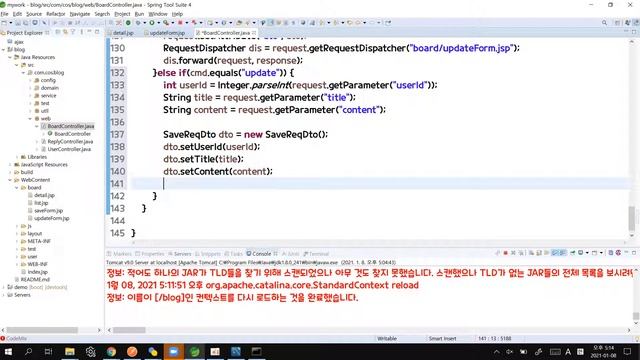The height and width of the screenshot is (360, 640).
Task: Expand the Libraries node
Action: pos(17,157)
